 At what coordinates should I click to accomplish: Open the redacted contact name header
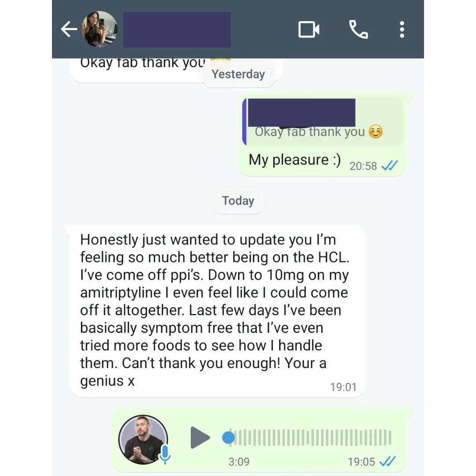point(177,30)
